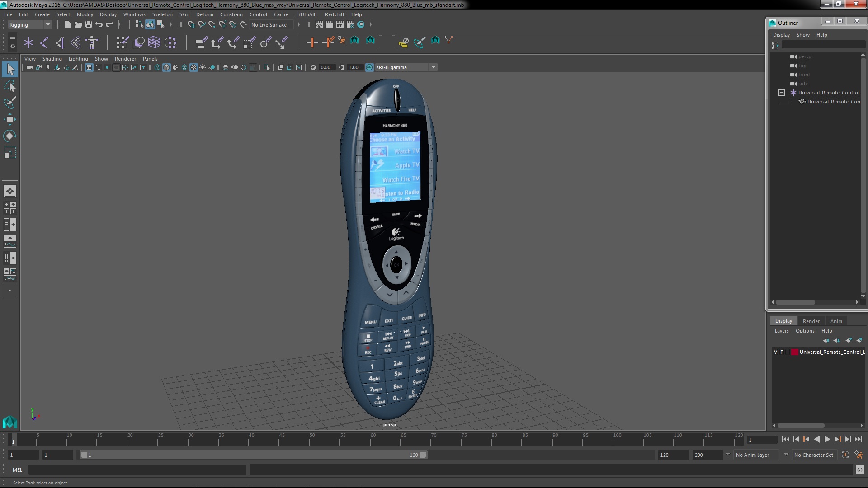Click the range slider end handle at 120
This screenshot has width=868, height=488.
tap(423, 455)
